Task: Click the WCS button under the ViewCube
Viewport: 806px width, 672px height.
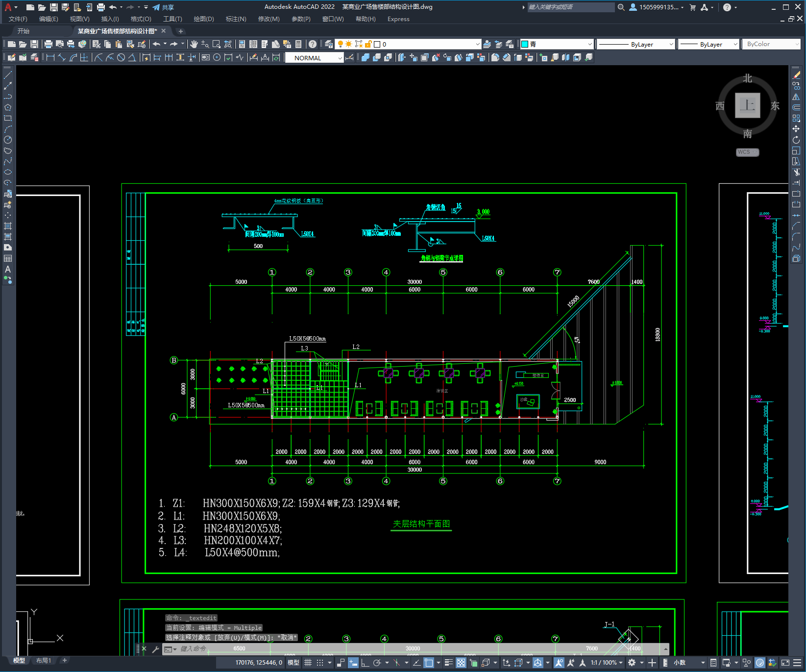Action: (747, 152)
